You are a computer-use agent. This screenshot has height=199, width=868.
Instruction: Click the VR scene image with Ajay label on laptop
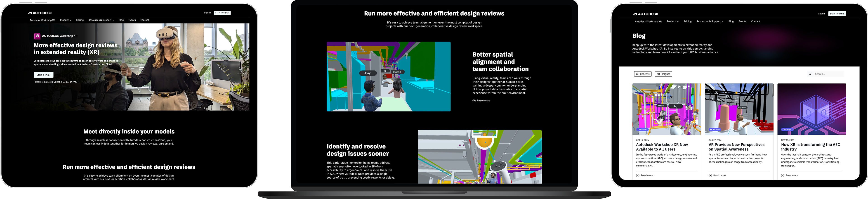click(389, 77)
